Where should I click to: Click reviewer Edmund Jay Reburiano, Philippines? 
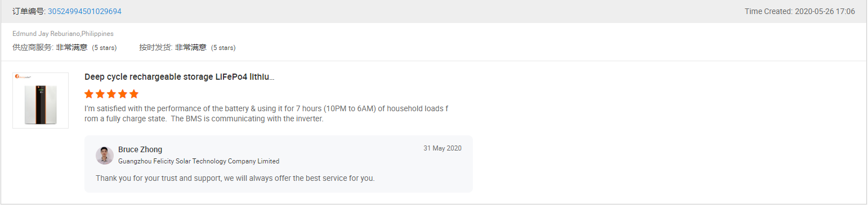[x=63, y=34]
